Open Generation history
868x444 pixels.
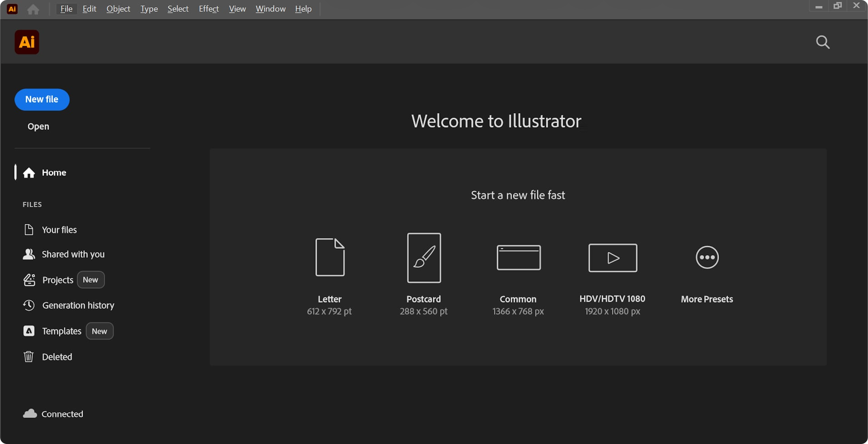[x=78, y=305]
